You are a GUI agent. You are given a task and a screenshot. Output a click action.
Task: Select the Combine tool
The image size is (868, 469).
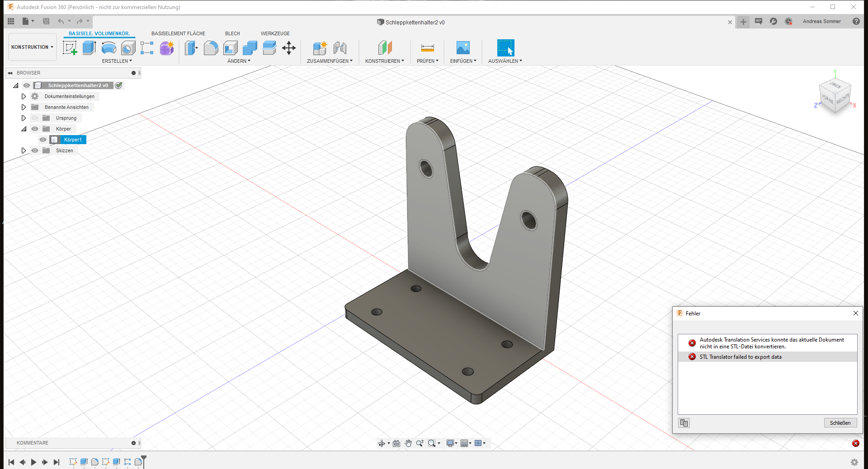[250, 47]
